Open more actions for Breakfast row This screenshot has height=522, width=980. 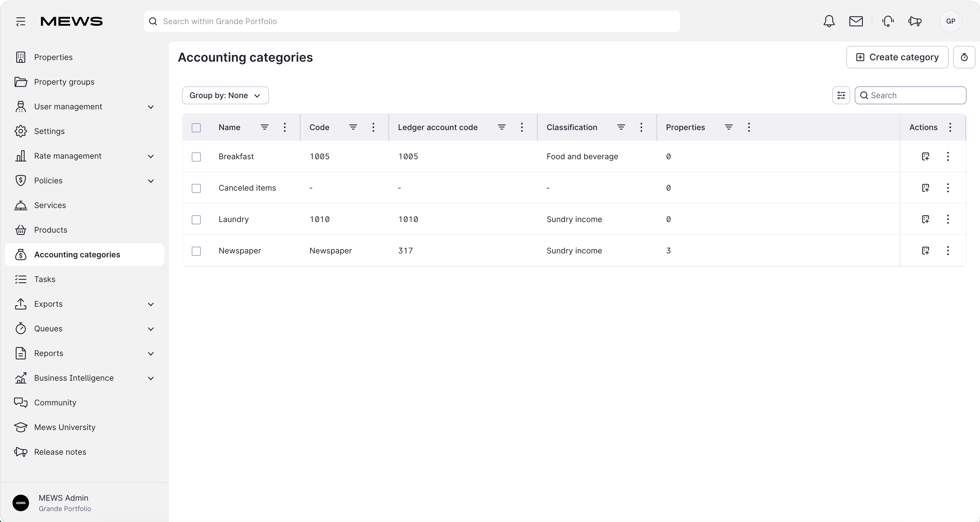948,156
